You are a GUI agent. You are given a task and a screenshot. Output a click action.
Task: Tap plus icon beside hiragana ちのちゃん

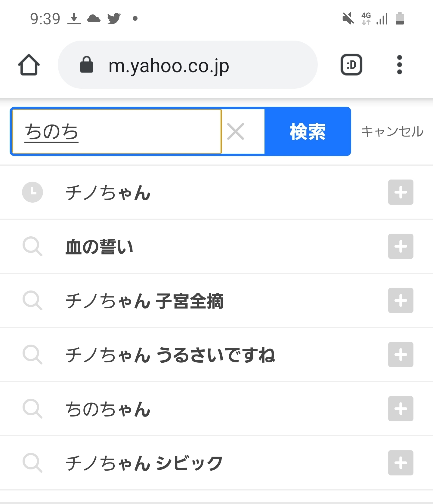click(401, 409)
